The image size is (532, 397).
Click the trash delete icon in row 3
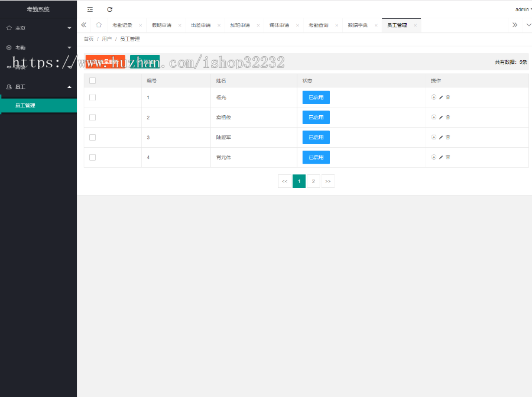click(448, 137)
